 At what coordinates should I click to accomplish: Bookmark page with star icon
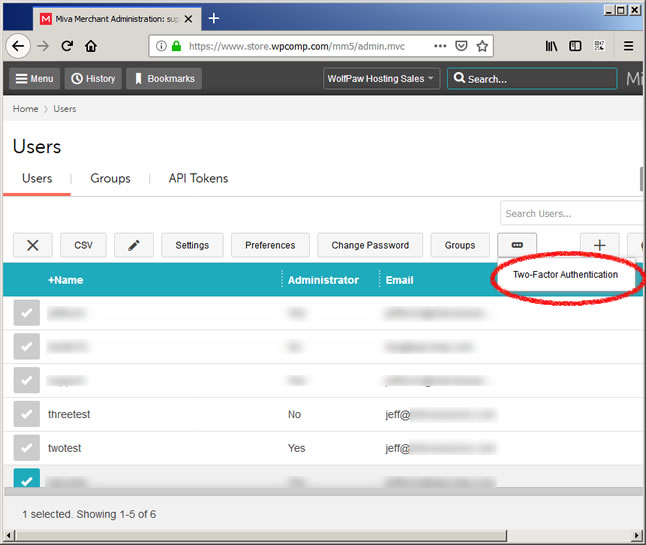point(482,46)
